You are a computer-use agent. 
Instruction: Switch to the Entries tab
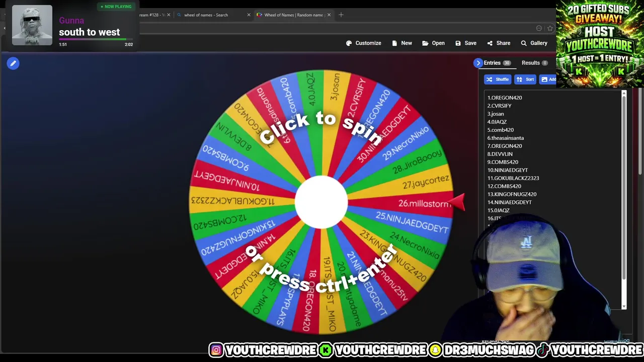497,63
